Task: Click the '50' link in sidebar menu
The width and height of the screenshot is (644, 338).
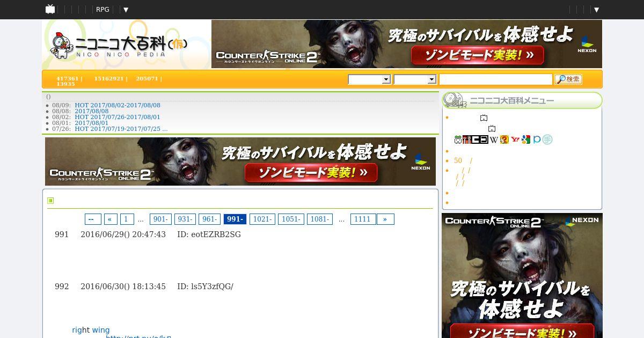Action: (x=458, y=160)
